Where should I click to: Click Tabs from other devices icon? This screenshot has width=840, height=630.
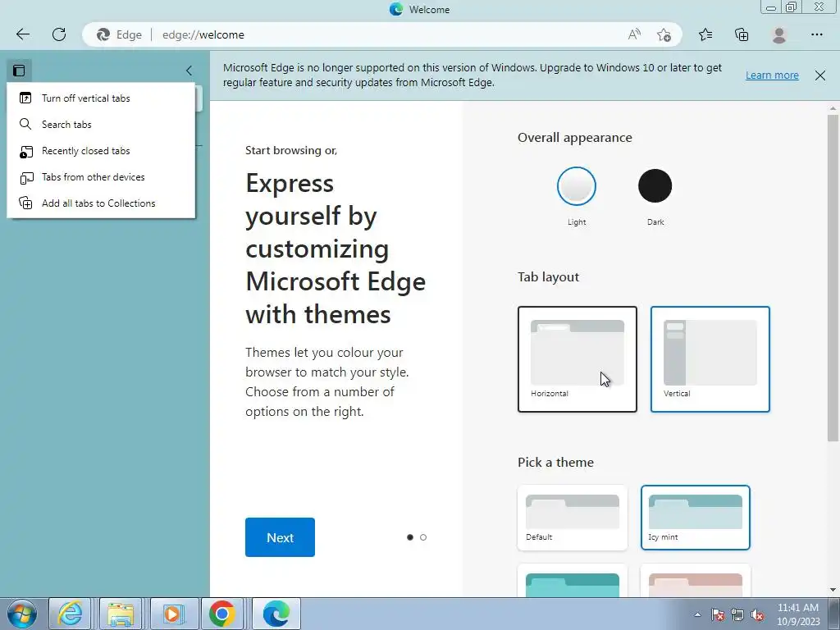(x=26, y=178)
